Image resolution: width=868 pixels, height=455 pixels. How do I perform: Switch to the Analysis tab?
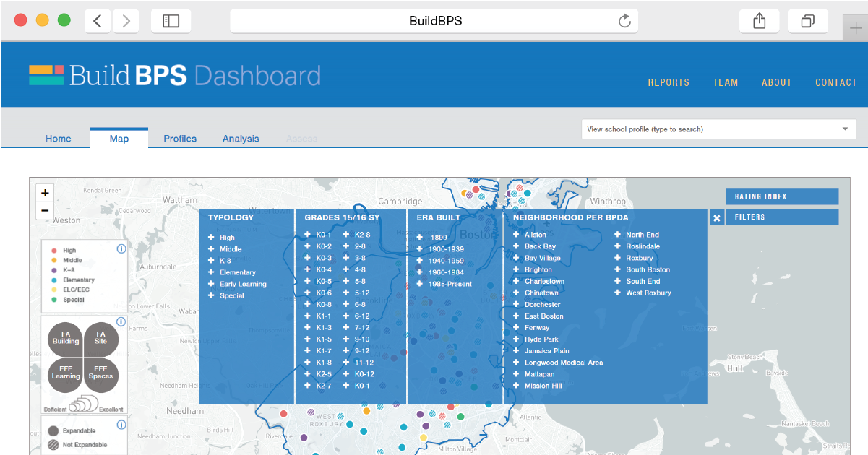pyautogui.click(x=241, y=139)
